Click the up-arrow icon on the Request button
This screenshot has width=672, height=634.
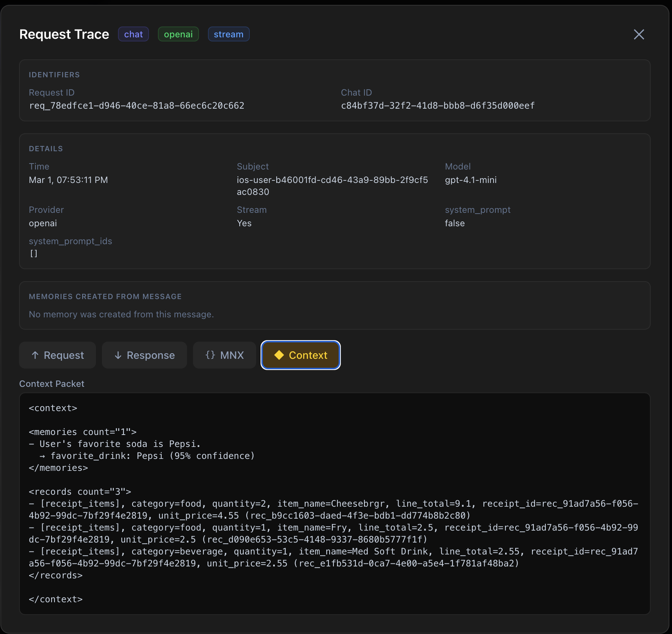pos(35,355)
